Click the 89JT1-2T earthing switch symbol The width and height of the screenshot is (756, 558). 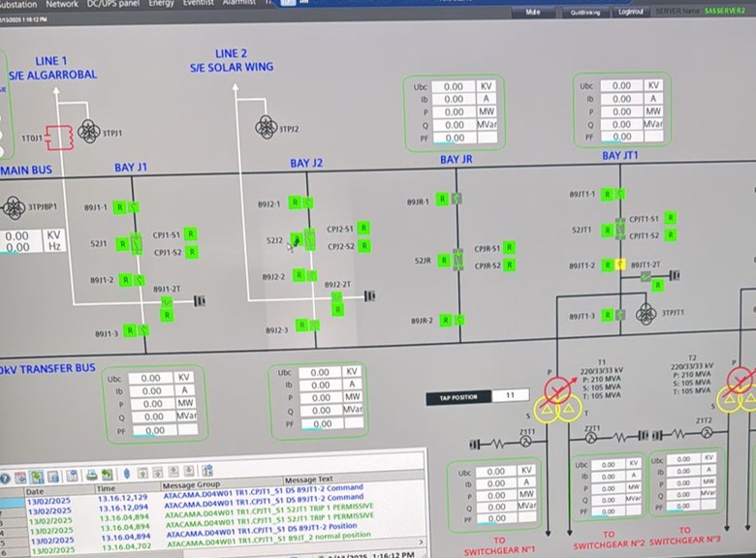pyautogui.click(x=647, y=278)
